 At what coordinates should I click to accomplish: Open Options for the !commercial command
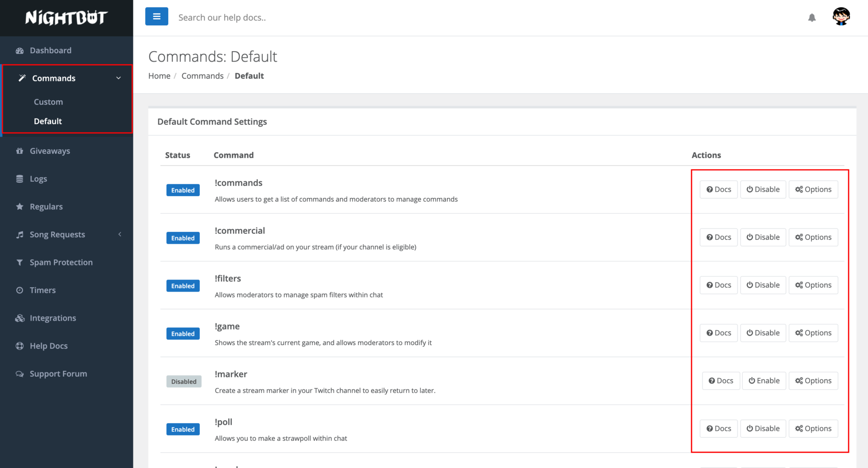pos(813,237)
